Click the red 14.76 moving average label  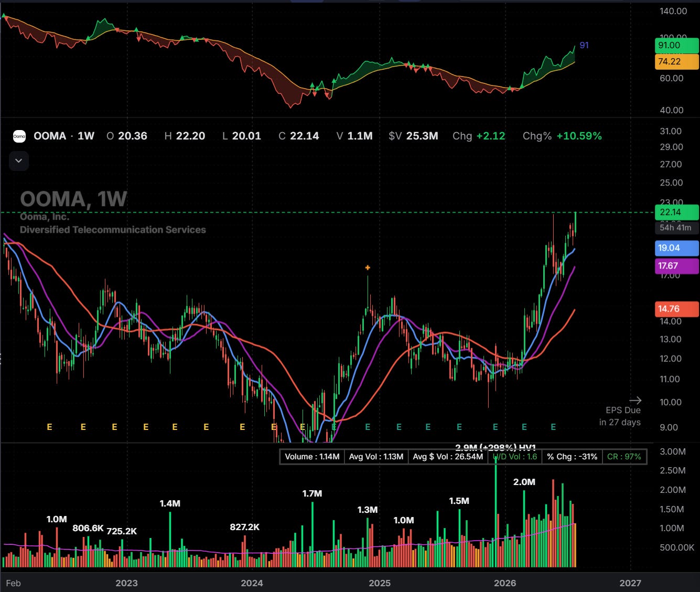pos(676,309)
